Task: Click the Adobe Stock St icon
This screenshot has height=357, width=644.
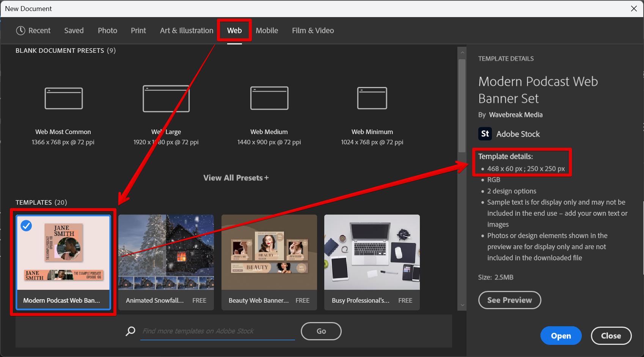Action: click(485, 134)
